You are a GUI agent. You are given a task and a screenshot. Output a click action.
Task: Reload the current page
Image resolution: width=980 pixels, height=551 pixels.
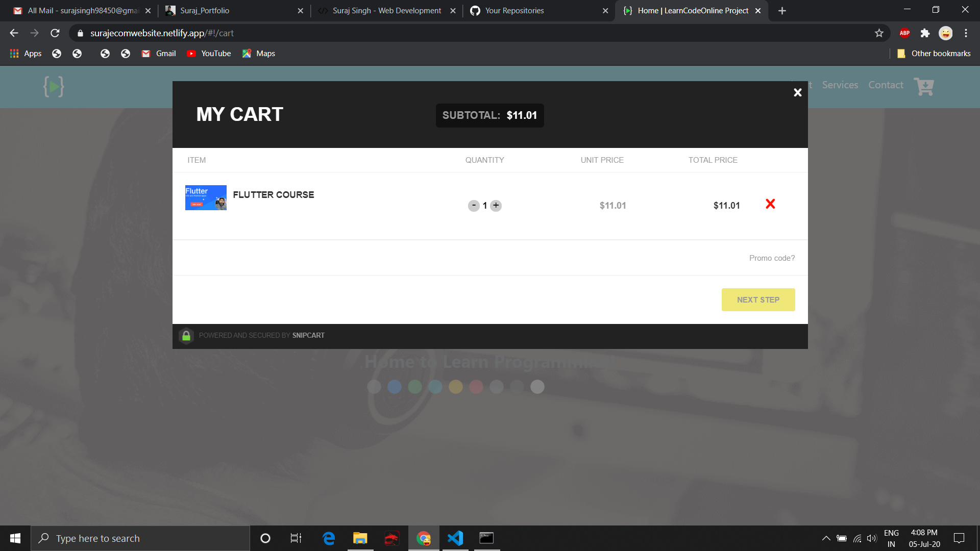point(55,33)
